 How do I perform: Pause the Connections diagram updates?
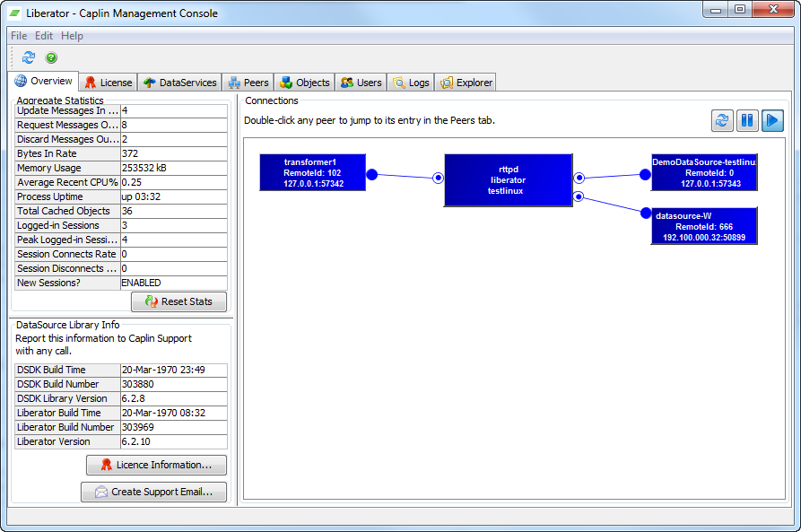(747, 120)
